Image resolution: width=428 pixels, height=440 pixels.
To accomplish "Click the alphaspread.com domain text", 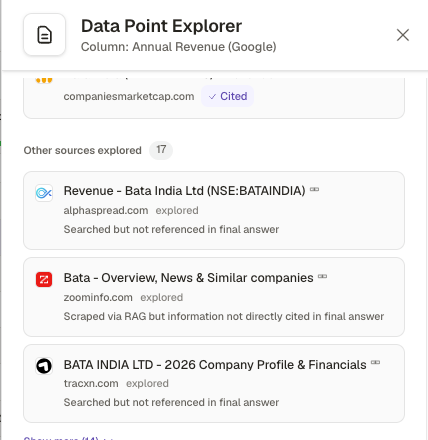I will click(x=106, y=210).
